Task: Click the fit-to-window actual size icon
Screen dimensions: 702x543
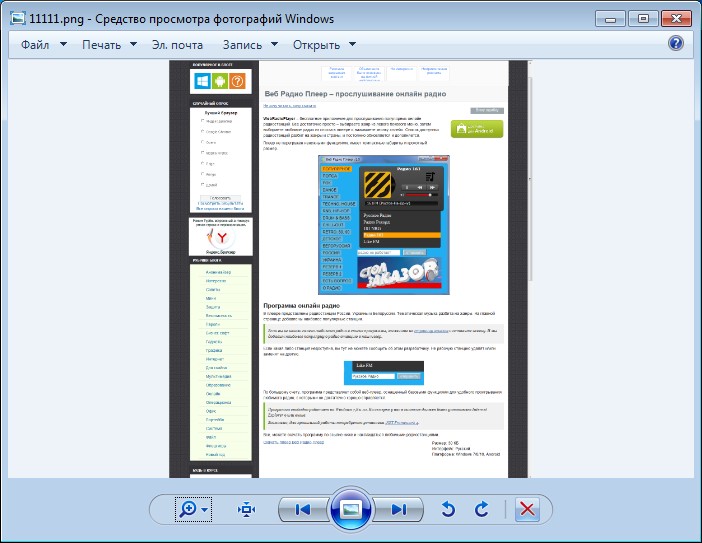Action: coord(246,509)
